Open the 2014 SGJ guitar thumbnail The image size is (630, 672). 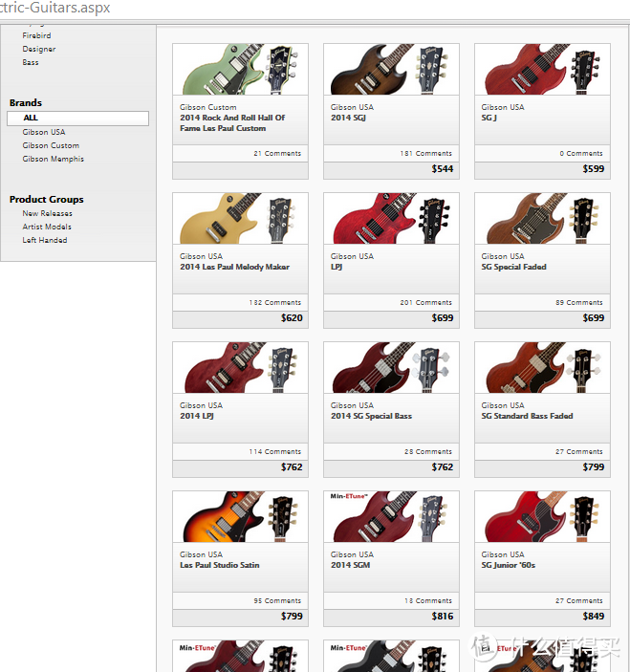coord(391,69)
